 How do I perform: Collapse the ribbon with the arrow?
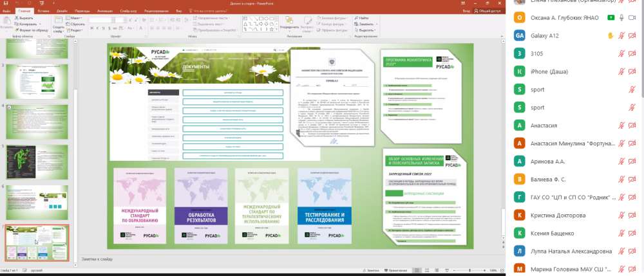[502, 37]
